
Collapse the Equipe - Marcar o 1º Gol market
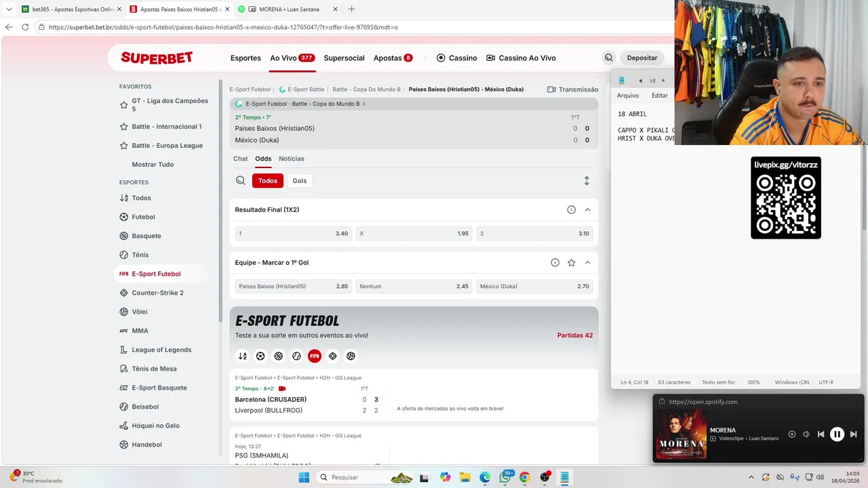pos(587,262)
